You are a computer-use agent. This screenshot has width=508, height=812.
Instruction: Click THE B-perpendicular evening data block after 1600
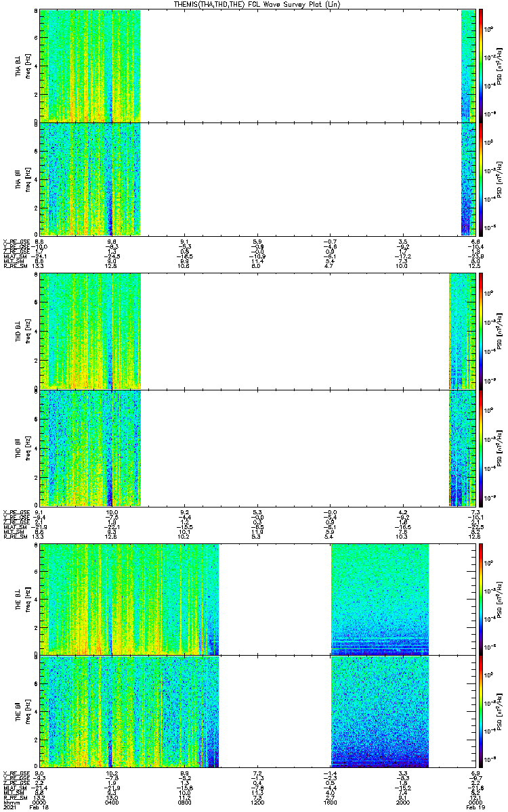380,600
